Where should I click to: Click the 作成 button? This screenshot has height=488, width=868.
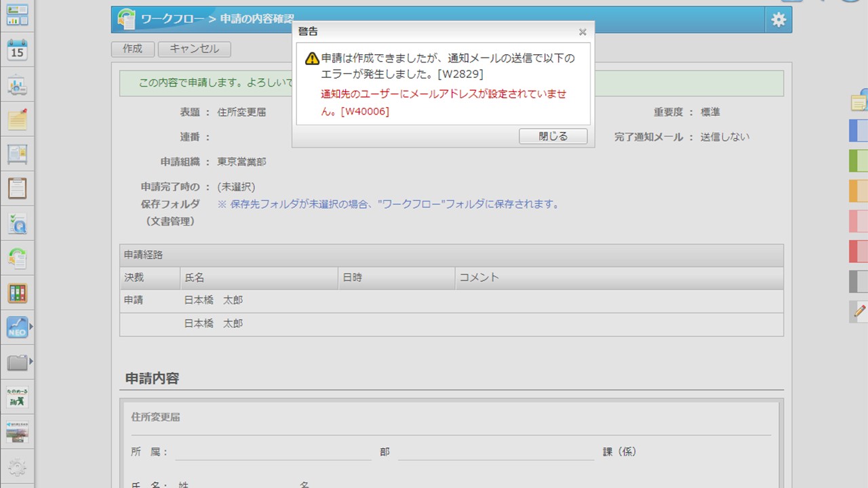tap(133, 49)
